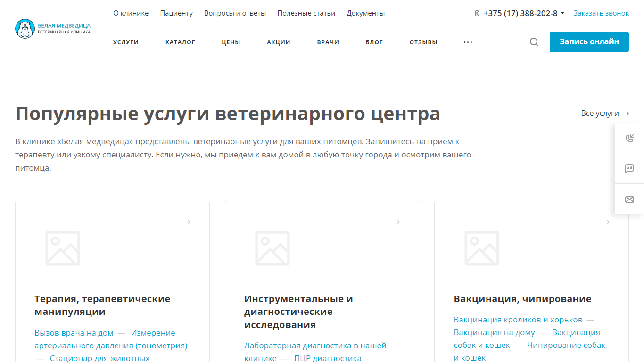The height and width of the screenshot is (362, 644).
Task: Click Вакцинация кроликов и хорьков link
Action: [x=518, y=320]
